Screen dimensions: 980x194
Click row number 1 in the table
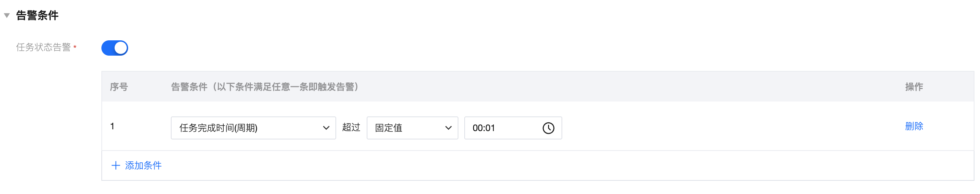pos(112,126)
